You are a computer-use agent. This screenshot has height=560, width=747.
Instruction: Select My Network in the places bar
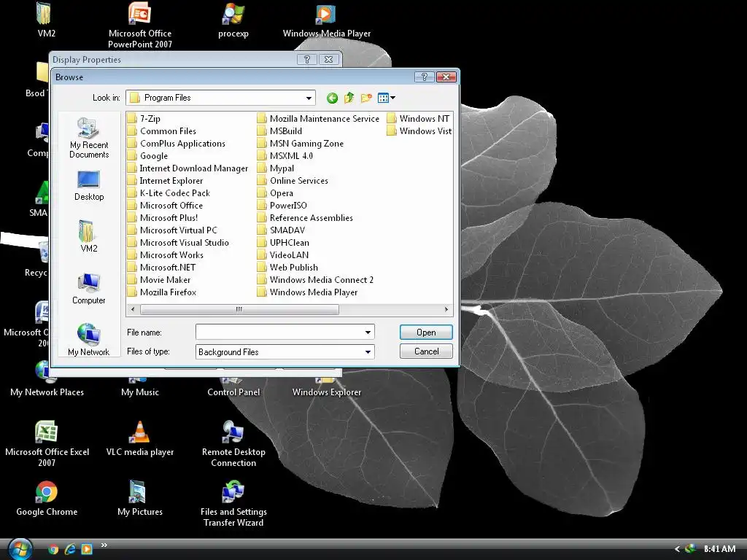point(88,340)
